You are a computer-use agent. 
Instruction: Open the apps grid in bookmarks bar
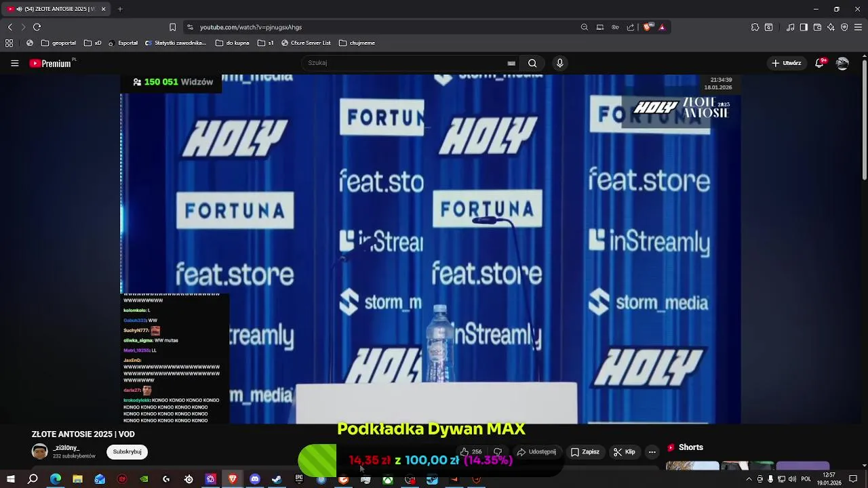click(9, 43)
